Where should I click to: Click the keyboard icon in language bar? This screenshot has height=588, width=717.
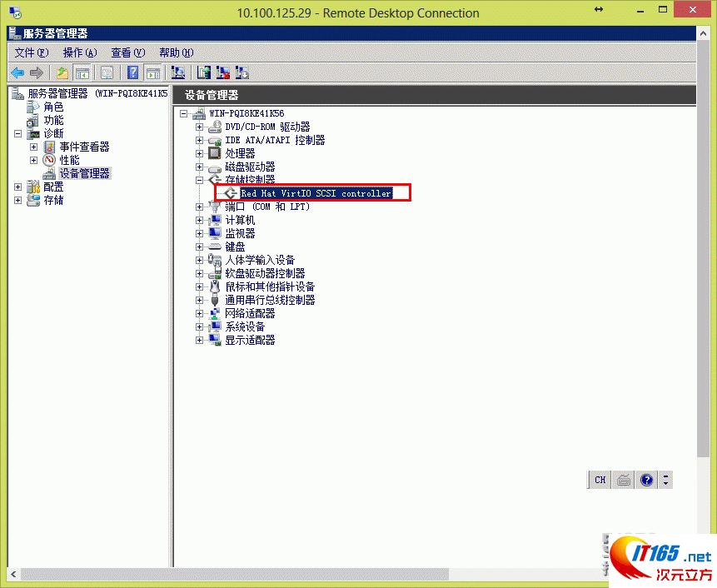coord(624,480)
